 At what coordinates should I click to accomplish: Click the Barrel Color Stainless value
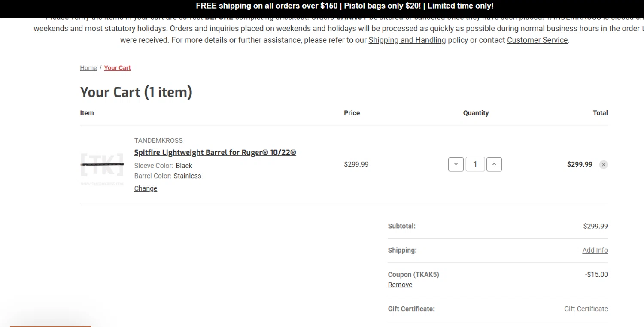pyautogui.click(x=187, y=176)
